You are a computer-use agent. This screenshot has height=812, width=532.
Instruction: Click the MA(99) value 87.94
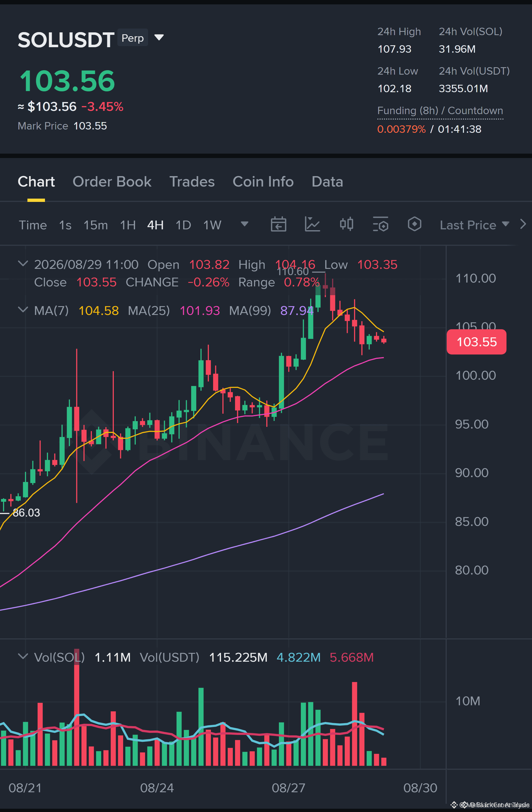[x=297, y=311]
